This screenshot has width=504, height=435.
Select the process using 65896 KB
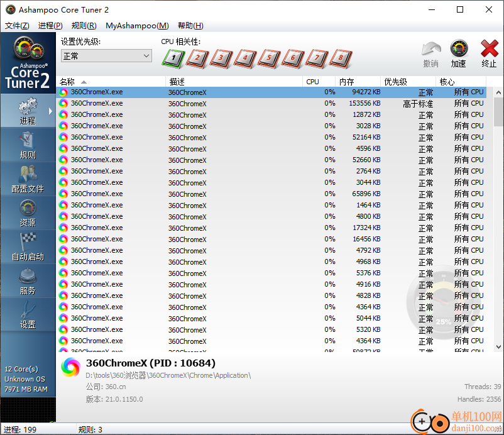[271, 194]
